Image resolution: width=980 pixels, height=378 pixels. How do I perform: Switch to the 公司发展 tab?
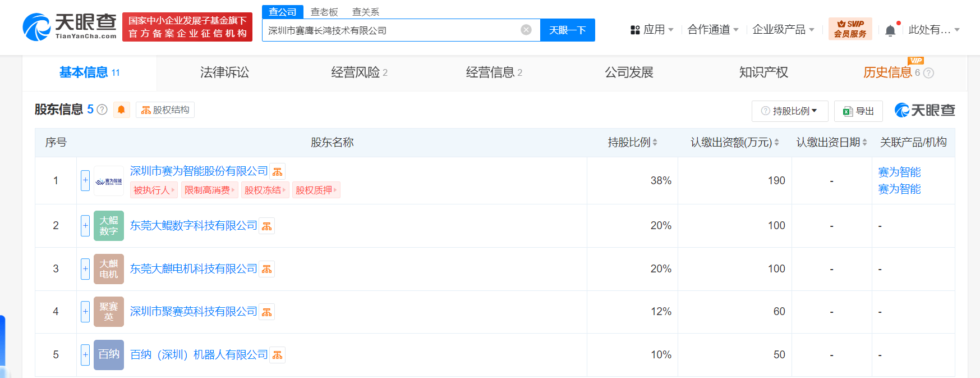point(629,72)
